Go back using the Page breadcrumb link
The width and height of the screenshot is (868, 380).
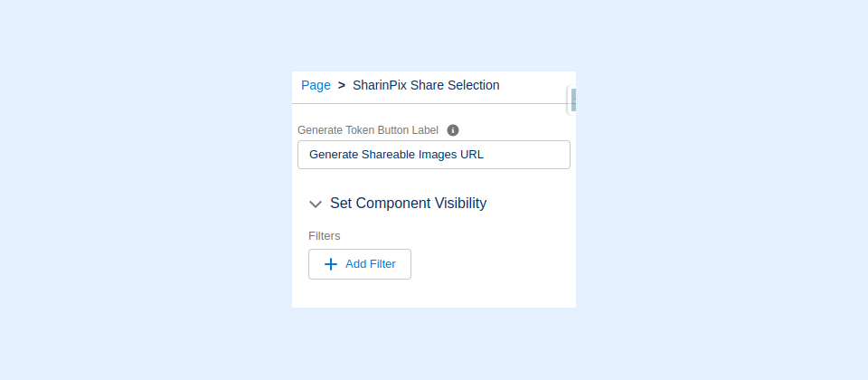coord(316,85)
